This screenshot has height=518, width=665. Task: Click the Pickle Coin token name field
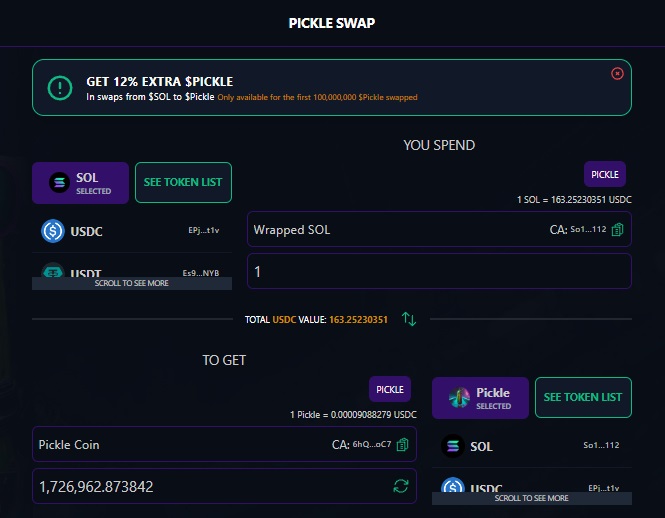(x=224, y=445)
